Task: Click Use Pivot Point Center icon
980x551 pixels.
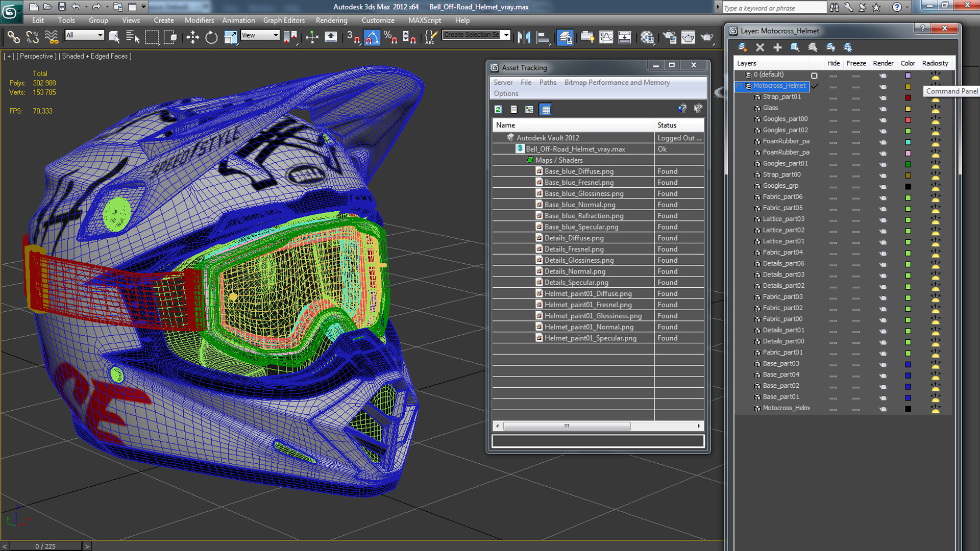Action: (x=290, y=37)
